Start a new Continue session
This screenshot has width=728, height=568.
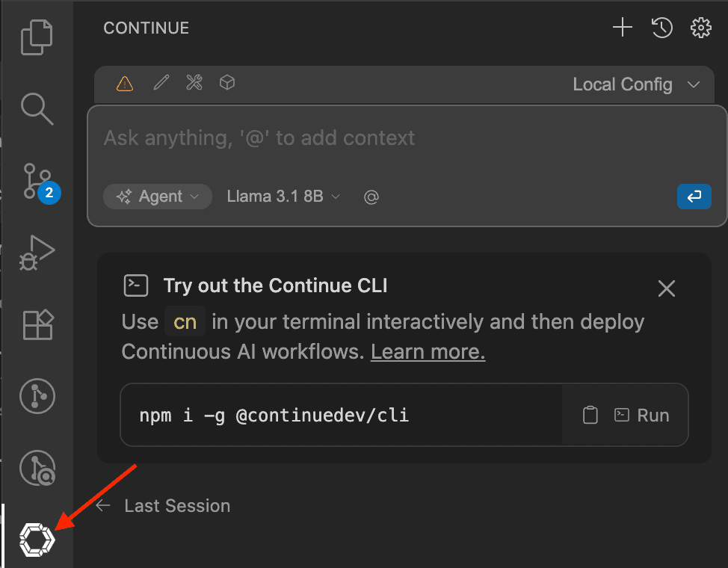click(622, 28)
